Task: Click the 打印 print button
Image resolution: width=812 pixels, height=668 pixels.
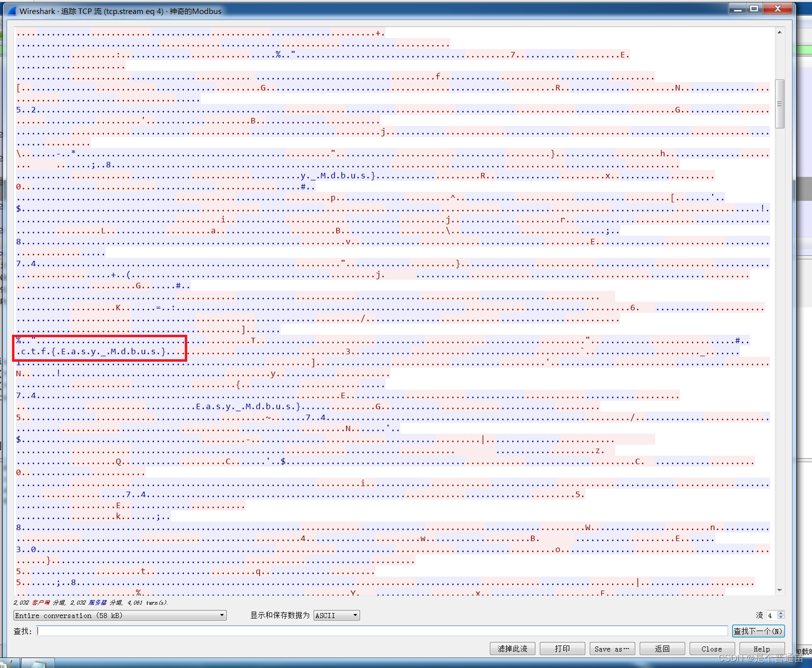Action: pyautogui.click(x=562, y=649)
